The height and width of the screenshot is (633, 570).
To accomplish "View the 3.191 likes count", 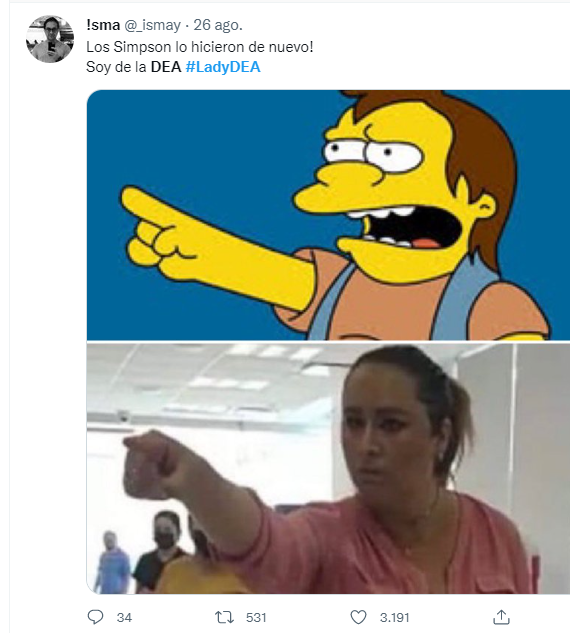I will coord(394,618).
